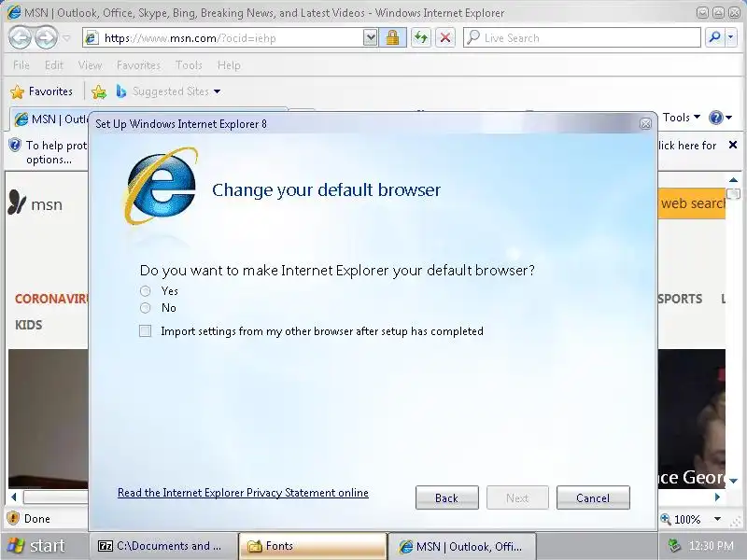Image resolution: width=747 pixels, height=560 pixels.
Task: Open the search provider dropdown arrow
Action: [731, 37]
